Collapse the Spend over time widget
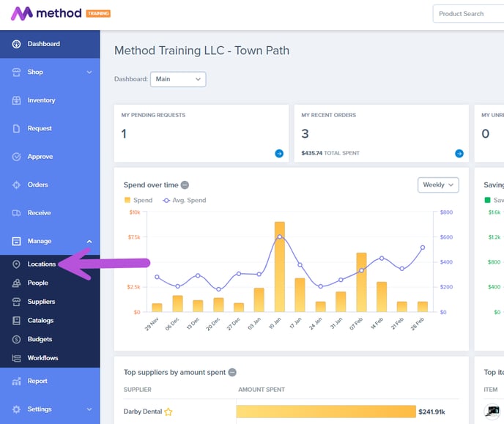 click(x=185, y=185)
